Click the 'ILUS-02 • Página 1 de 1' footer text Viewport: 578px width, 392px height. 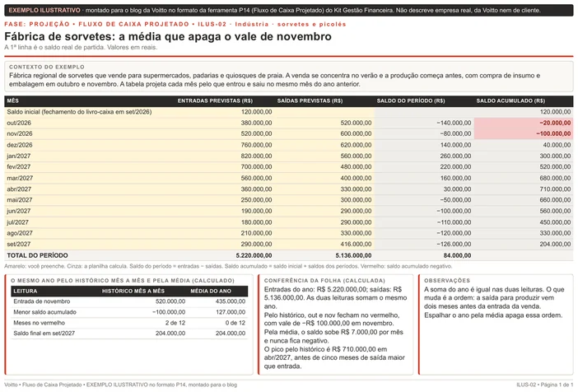[x=545, y=385]
